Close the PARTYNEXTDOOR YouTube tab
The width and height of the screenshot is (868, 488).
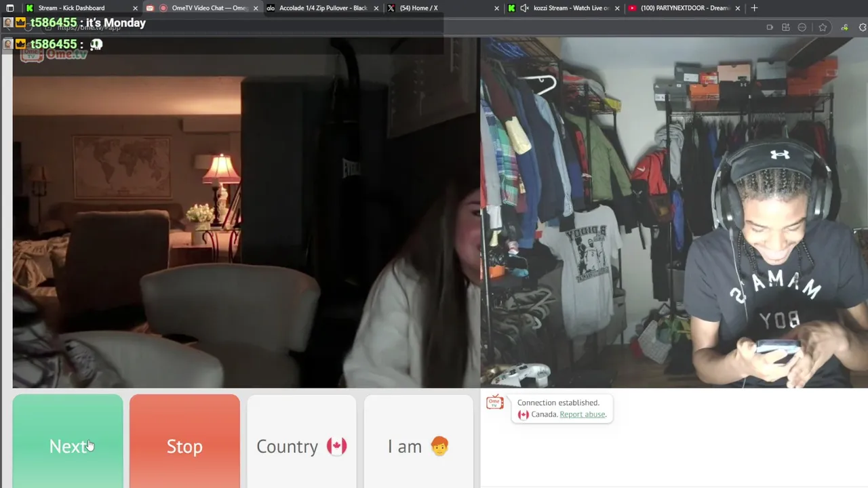click(738, 8)
